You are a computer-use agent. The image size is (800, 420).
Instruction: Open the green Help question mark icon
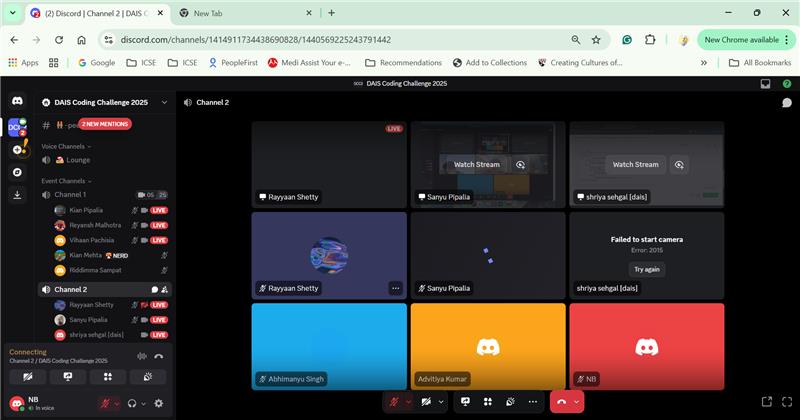pos(787,84)
